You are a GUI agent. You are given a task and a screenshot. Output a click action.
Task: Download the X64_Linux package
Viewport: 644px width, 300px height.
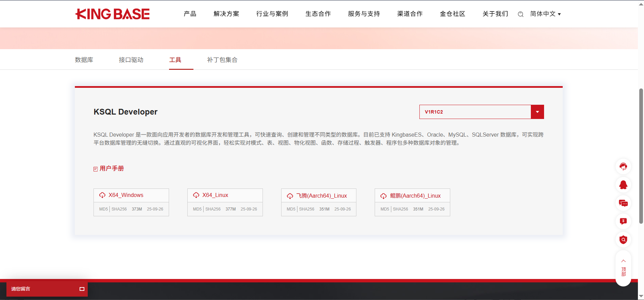(215, 195)
